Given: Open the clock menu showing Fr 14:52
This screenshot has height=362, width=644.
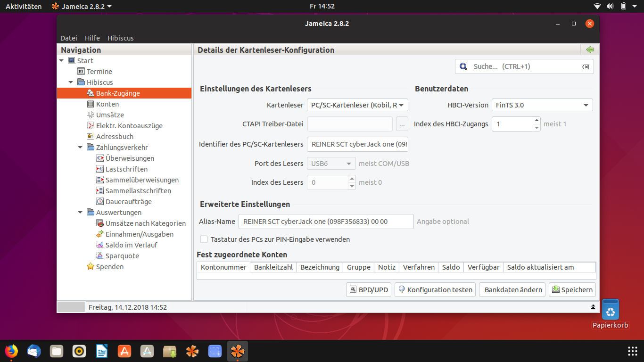Looking at the screenshot, I should 322,7.
